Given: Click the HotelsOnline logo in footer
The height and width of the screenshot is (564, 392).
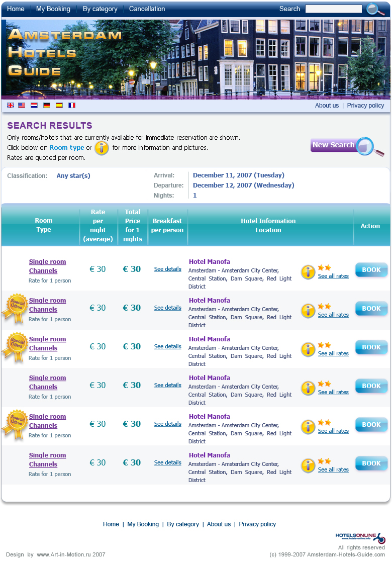Looking at the screenshot, I should point(360,537).
